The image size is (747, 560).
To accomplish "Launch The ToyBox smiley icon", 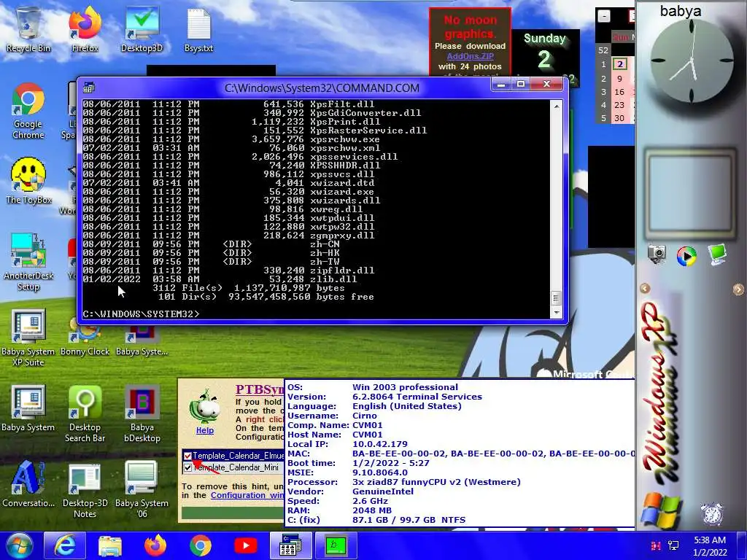I will [28, 182].
